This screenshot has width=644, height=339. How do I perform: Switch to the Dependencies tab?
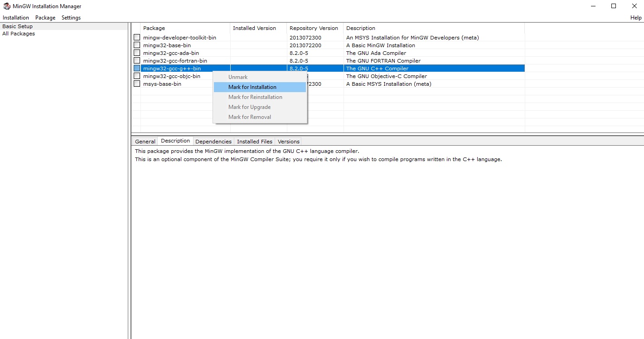213,142
